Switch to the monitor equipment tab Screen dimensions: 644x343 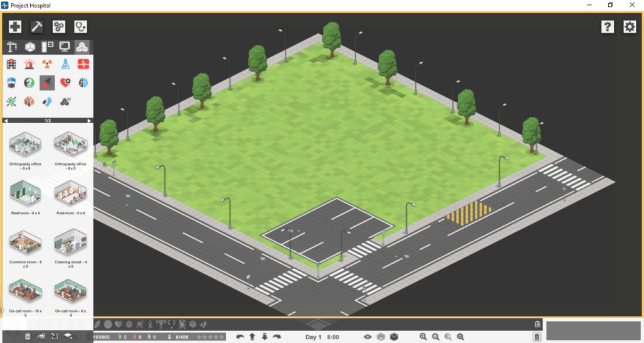pyautogui.click(x=65, y=46)
